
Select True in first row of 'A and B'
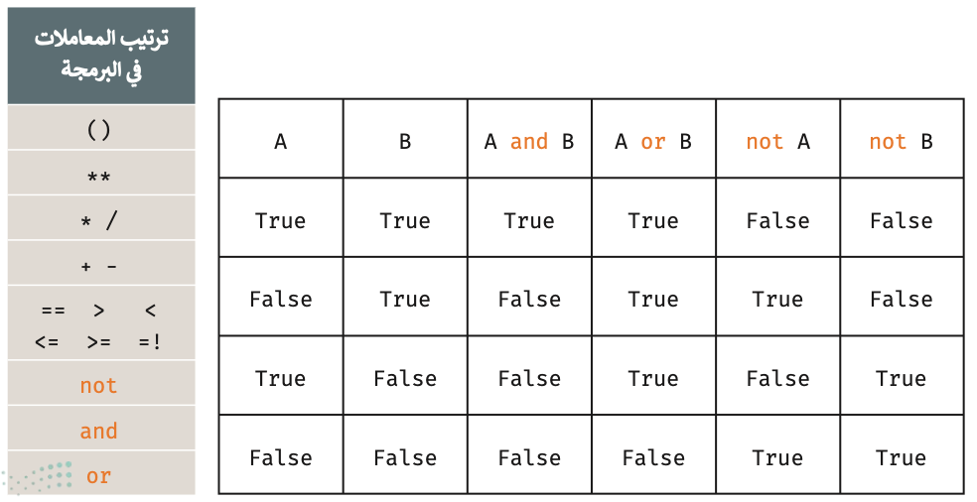point(529,220)
